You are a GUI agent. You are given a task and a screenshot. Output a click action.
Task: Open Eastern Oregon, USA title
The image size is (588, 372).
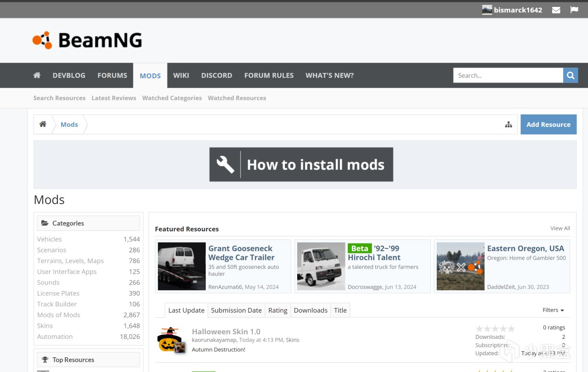[x=526, y=248]
